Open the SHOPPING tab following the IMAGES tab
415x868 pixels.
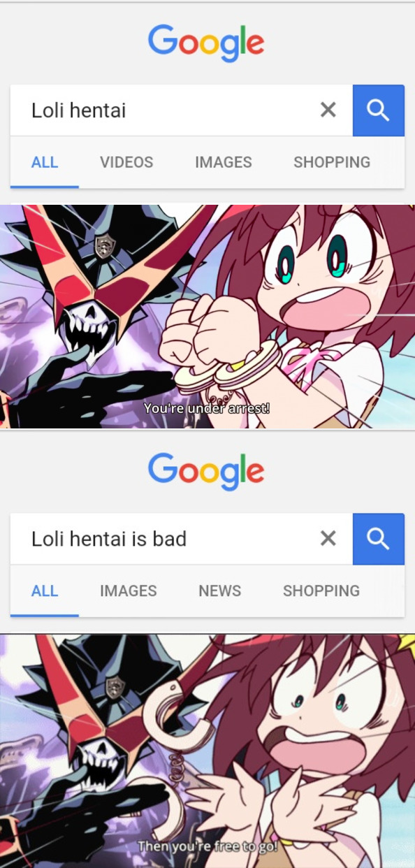tap(332, 162)
